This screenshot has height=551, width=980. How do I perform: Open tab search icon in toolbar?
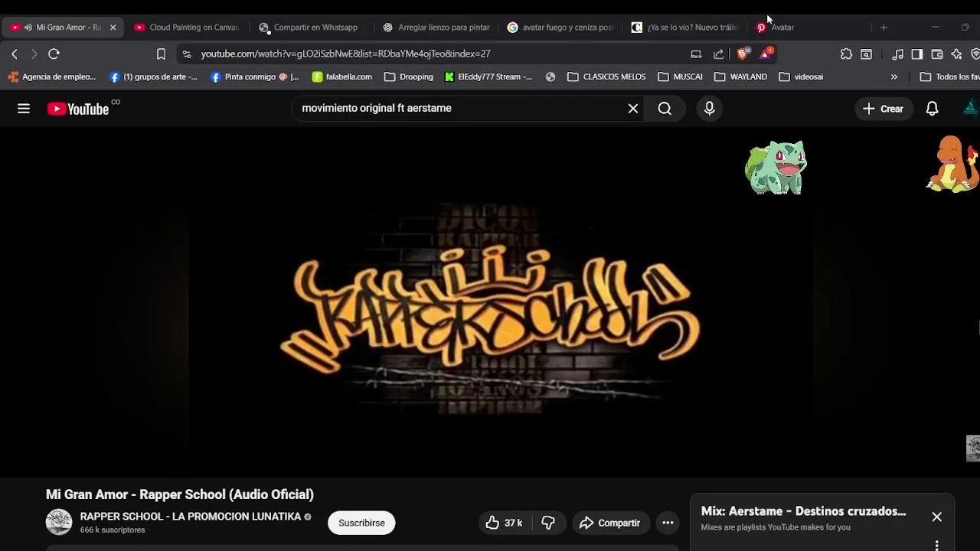[866, 54]
